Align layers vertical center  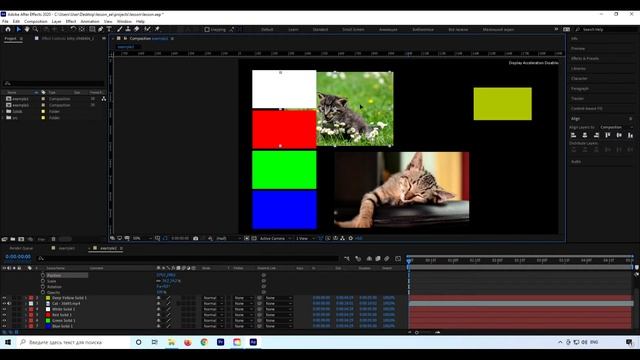[619, 135]
